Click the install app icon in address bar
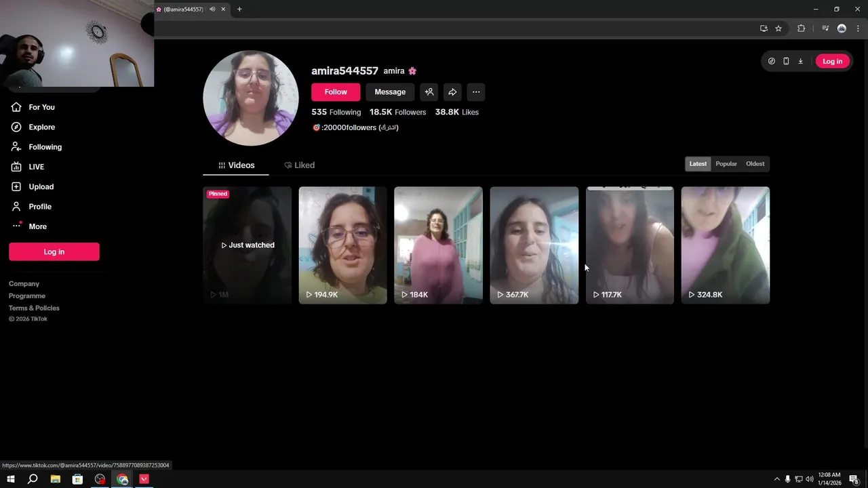This screenshot has height=488, width=868. (x=764, y=28)
